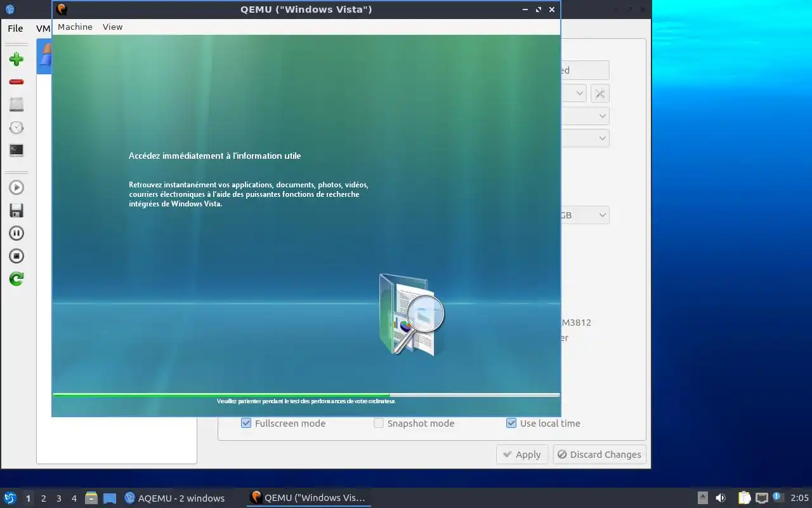Switch to workspace 1 in the pager
The height and width of the screenshot is (508, 812).
pos(28,498)
